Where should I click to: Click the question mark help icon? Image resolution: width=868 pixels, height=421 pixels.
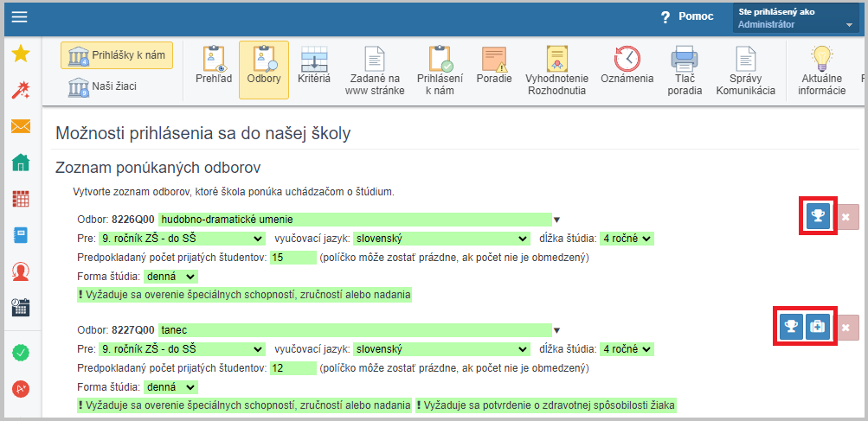coord(665,17)
